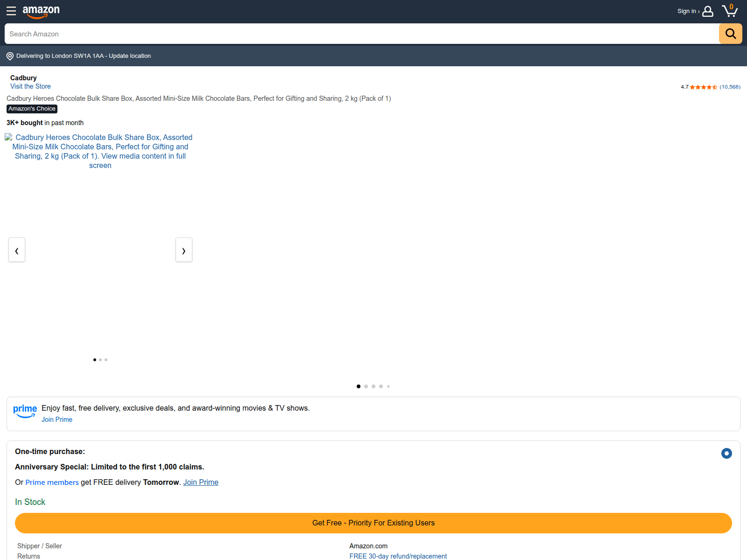
Task: Select the fourth page indicator dot below
Action: click(x=381, y=386)
